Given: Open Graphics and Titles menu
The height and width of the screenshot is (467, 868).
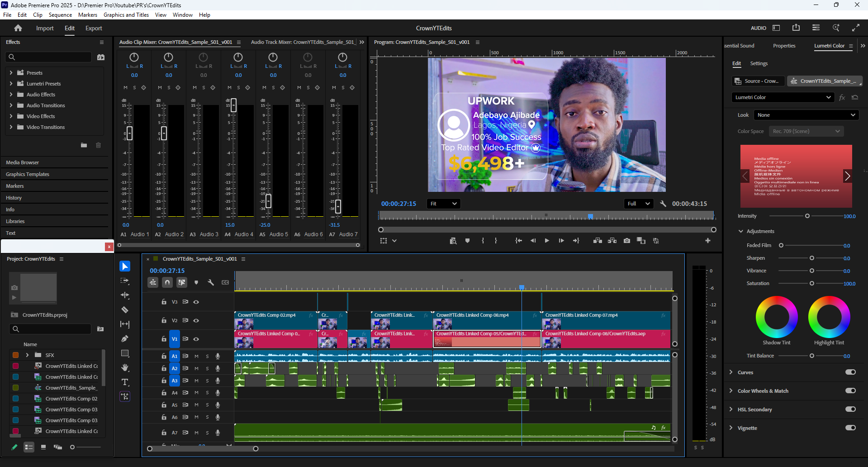Looking at the screenshot, I should tap(126, 15).
